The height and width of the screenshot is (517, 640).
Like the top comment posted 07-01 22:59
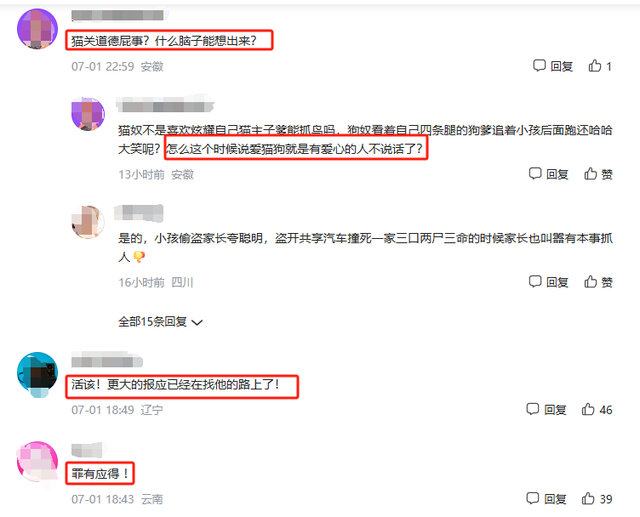click(595, 66)
